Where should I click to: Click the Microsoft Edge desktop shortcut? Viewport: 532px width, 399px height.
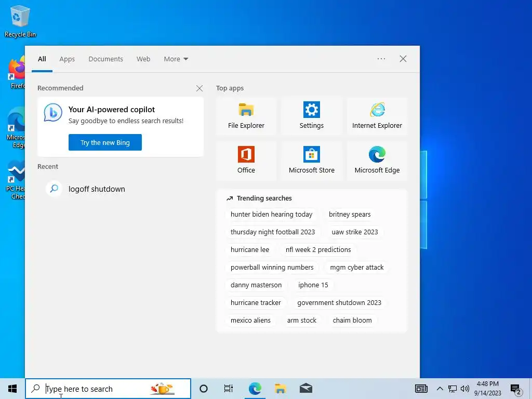pyautogui.click(x=16, y=128)
